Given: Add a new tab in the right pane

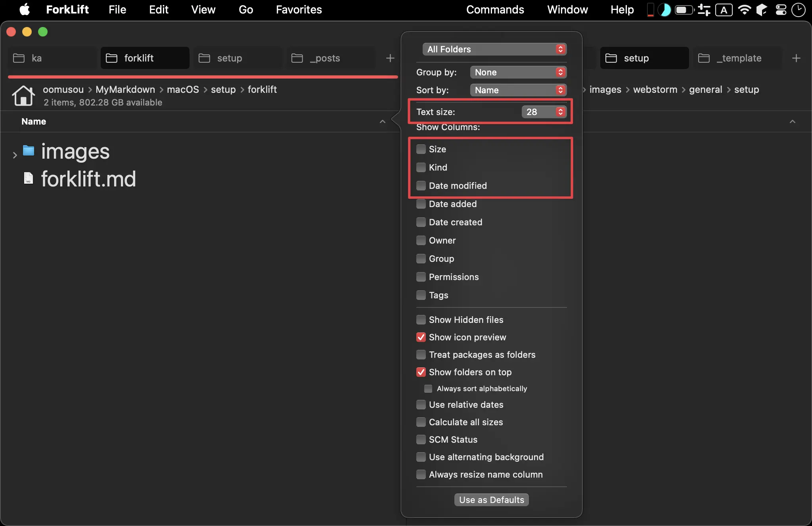Looking at the screenshot, I should [x=796, y=58].
